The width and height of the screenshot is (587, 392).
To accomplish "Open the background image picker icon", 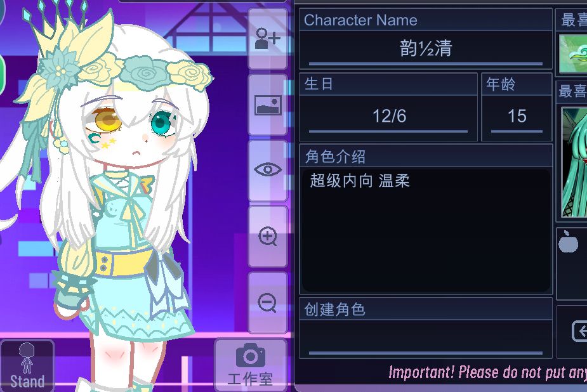I will [268, 105].
